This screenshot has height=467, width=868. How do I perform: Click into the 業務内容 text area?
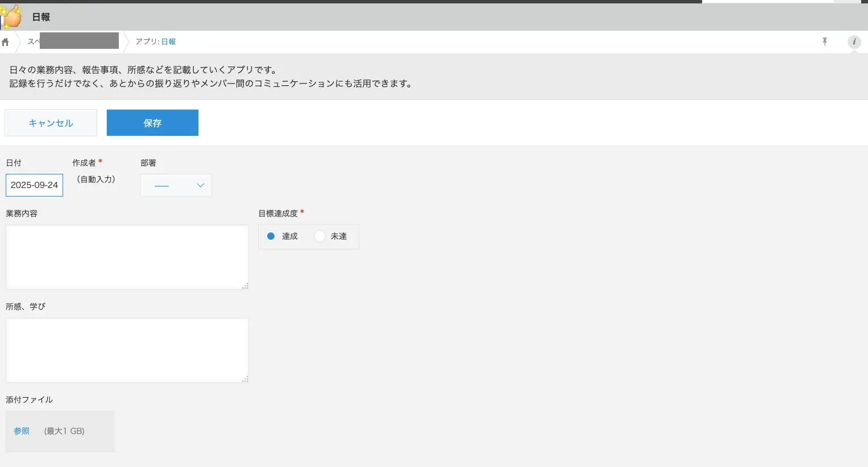[127, 257]
